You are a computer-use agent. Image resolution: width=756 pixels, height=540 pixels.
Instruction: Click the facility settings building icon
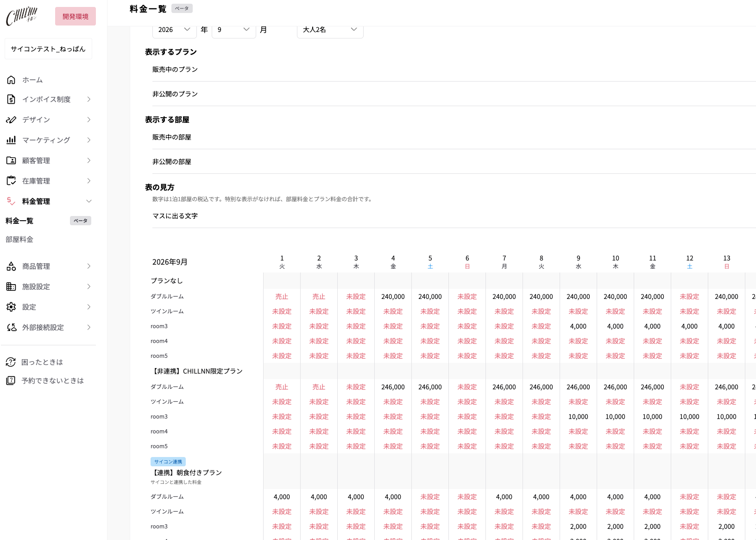tap(11, 286)
